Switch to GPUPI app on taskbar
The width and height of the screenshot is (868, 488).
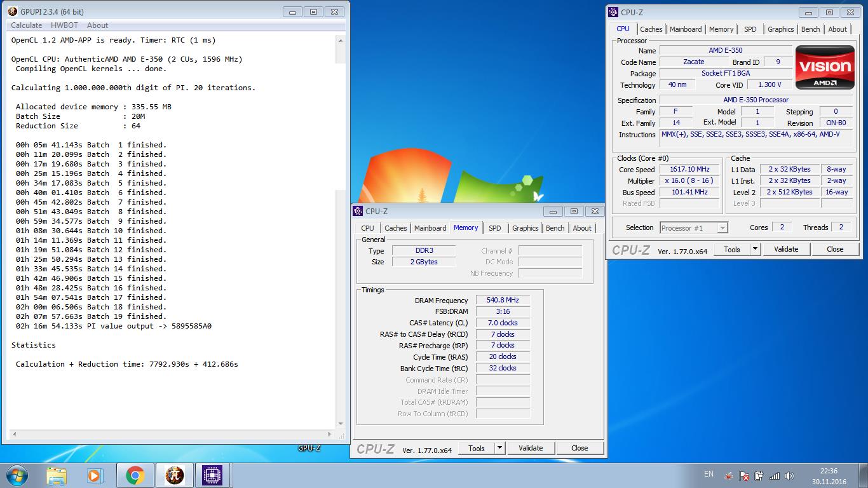click(x=173, y=475)
